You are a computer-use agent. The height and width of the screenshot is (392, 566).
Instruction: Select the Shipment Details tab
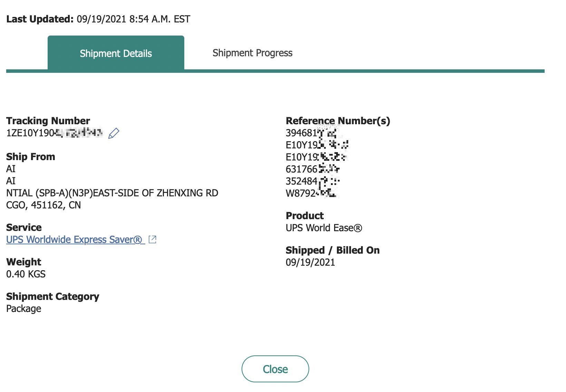(x=116, y=53)
